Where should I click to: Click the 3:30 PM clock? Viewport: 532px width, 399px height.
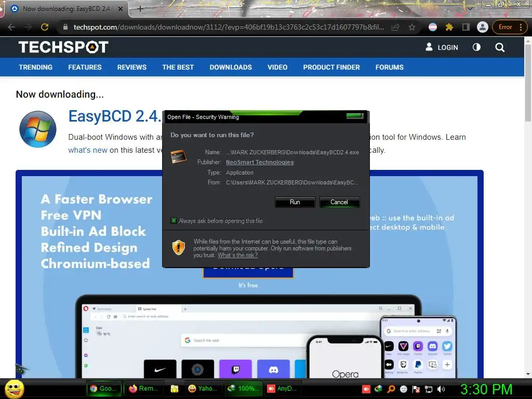coord(486,389)
